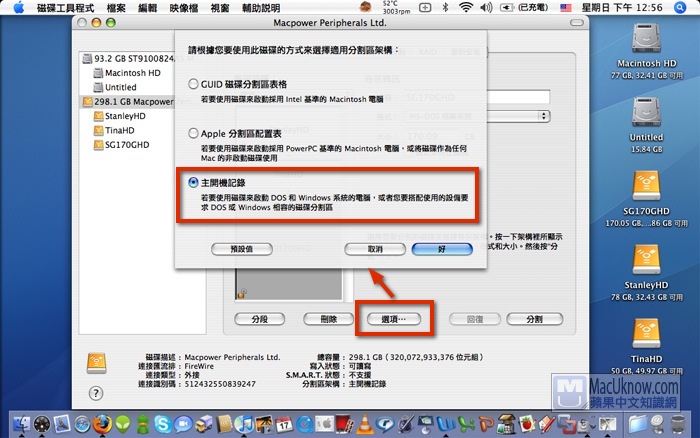Open the 檔案 menu
The image size is (700, 438).
[116, 8]
